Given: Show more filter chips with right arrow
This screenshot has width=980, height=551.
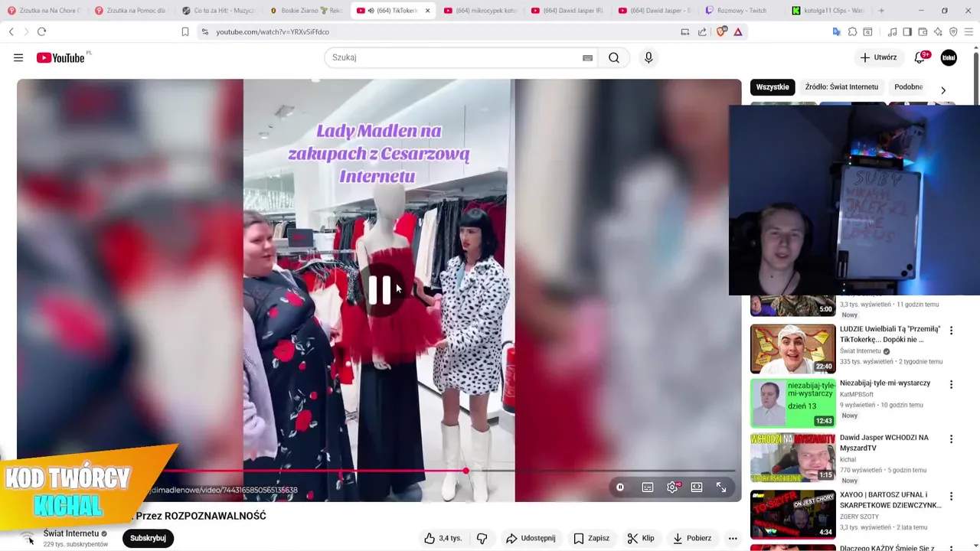Looking at the screenshot, I should click(x=943, y=90).
